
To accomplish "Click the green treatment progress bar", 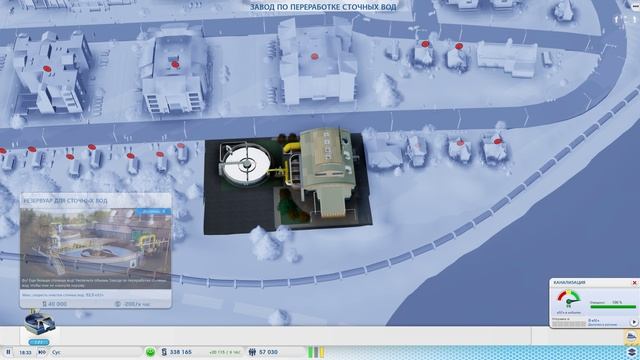I will pyautogui.click(x=613, y=307).
